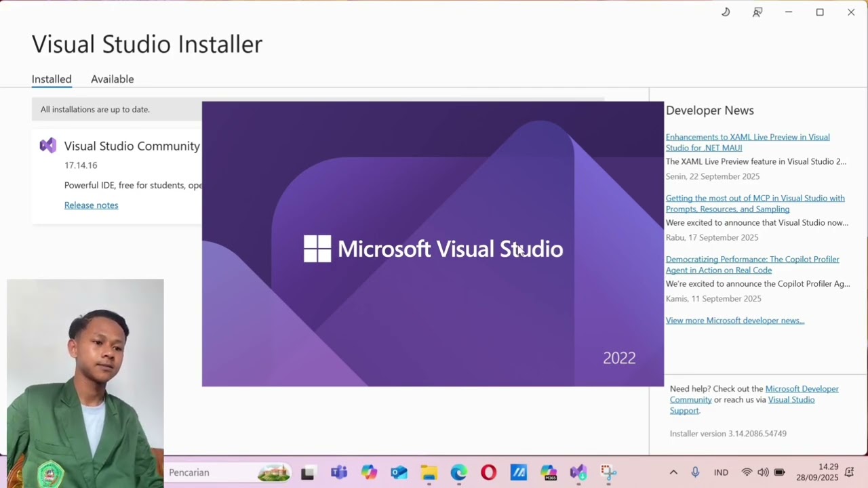Open the Release notes link
The width and height of the screenshot is (868, 488).
pos(91,205)
